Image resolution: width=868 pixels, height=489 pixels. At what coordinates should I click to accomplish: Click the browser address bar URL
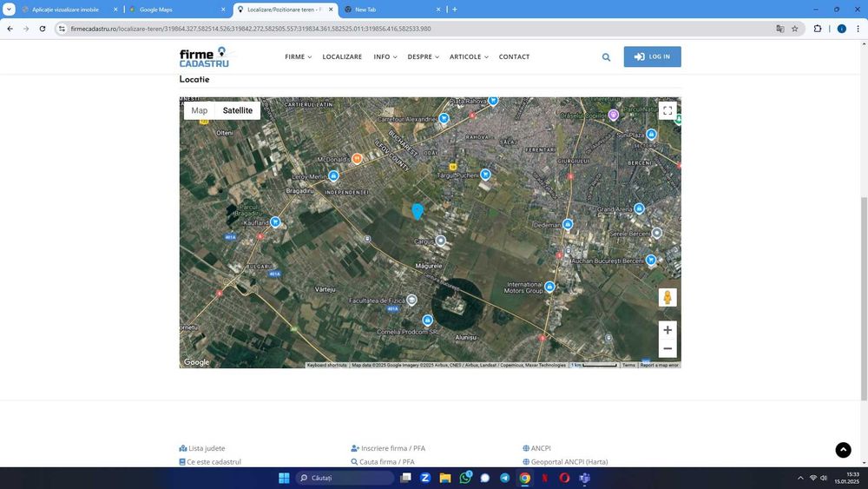(251, 29)
